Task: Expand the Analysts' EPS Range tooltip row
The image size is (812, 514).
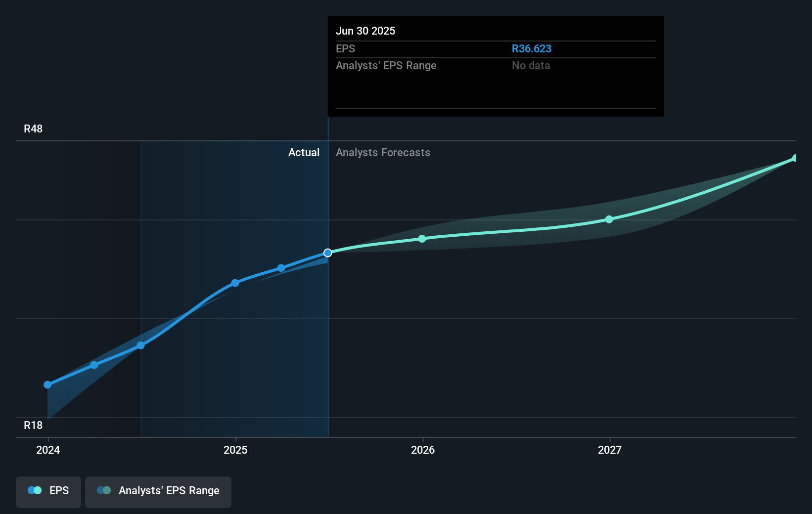Action: tap(386, 65)
